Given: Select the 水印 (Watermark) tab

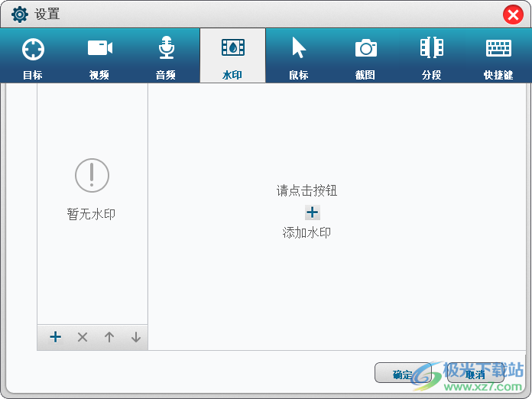Looking at the screenshot, I should [x=232, y=56].
